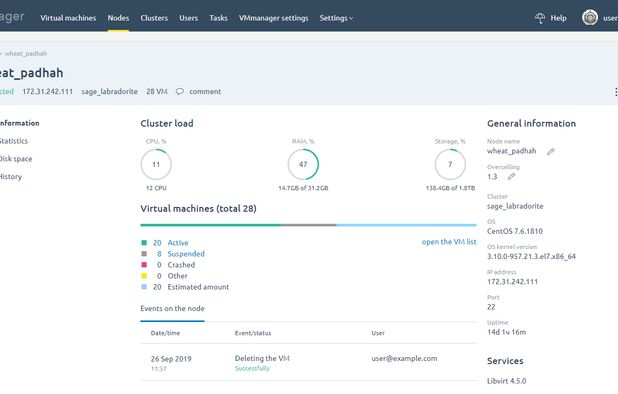Click the yellow Other color square

[x=144, y=276]
